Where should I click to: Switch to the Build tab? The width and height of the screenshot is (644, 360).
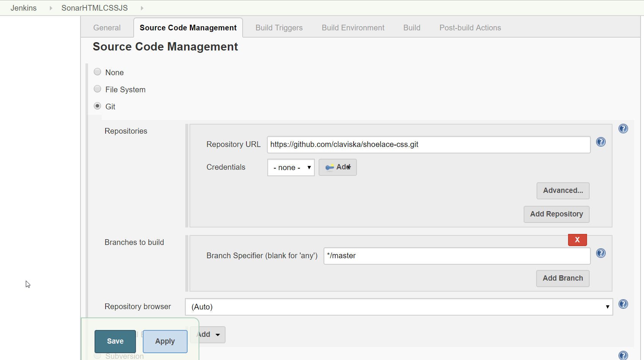[x=412, y=28]
